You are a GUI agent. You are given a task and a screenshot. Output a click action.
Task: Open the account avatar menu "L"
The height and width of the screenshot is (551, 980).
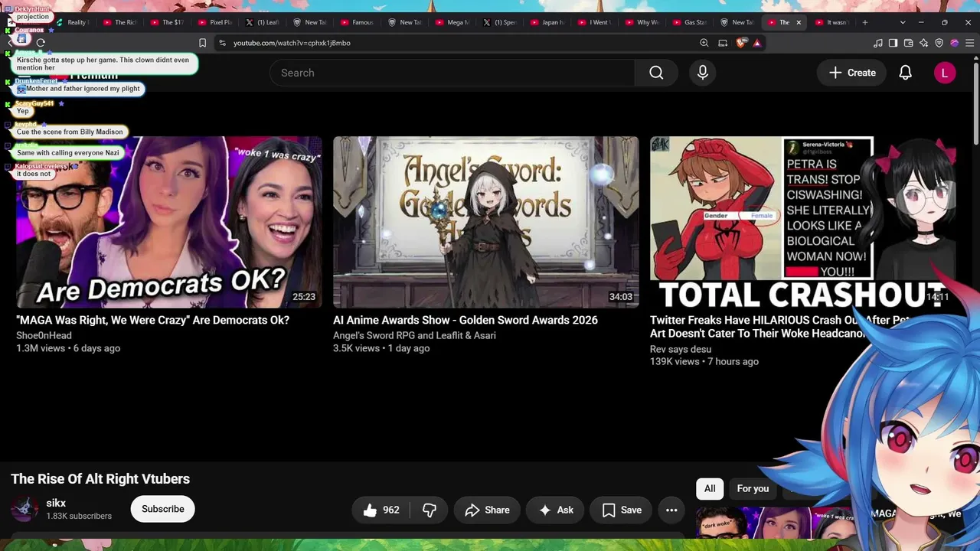point(945,73)
